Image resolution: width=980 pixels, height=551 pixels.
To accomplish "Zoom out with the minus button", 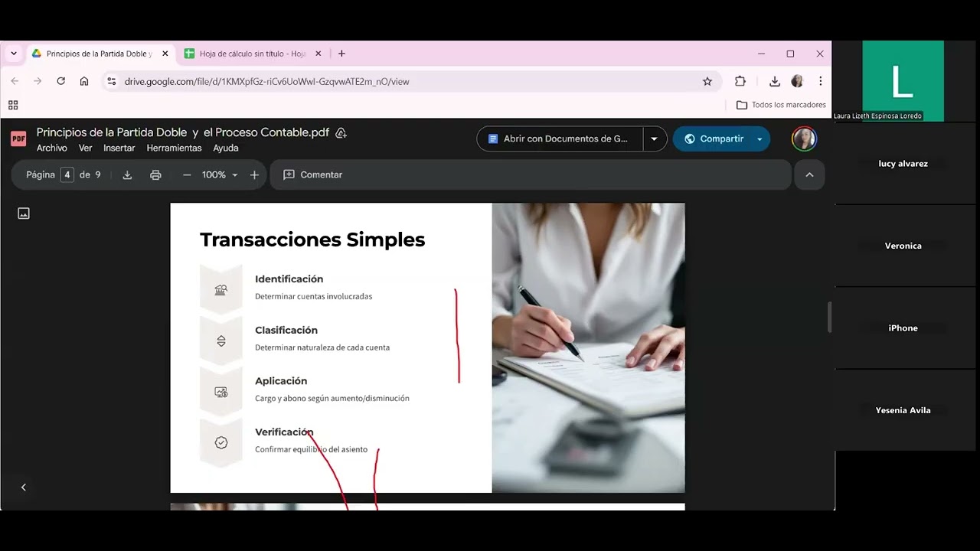I will pos(187,174).
